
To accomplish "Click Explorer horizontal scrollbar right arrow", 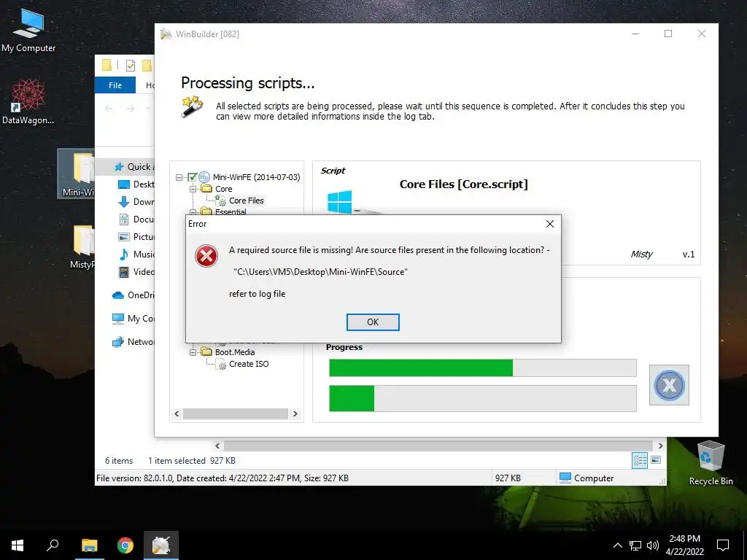I will coord(660,446).
